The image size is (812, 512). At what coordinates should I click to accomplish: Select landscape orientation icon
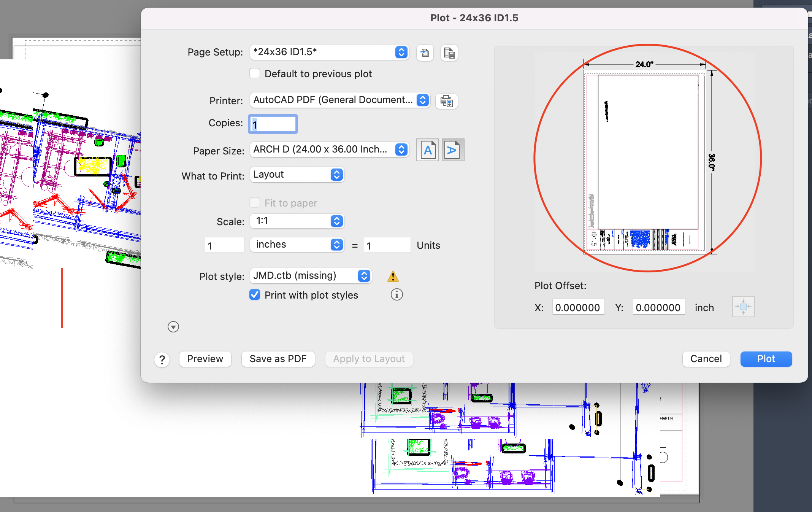(452, 150)
